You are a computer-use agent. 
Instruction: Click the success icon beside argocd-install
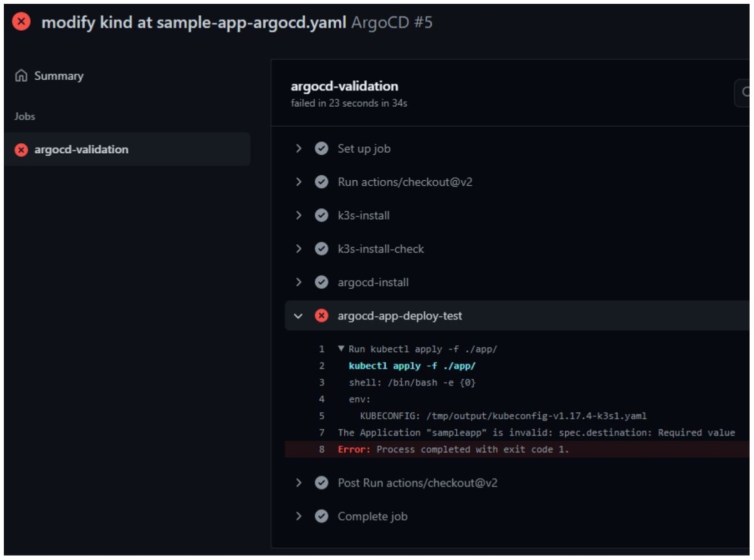pyautogui.click(x=320, y=282)
